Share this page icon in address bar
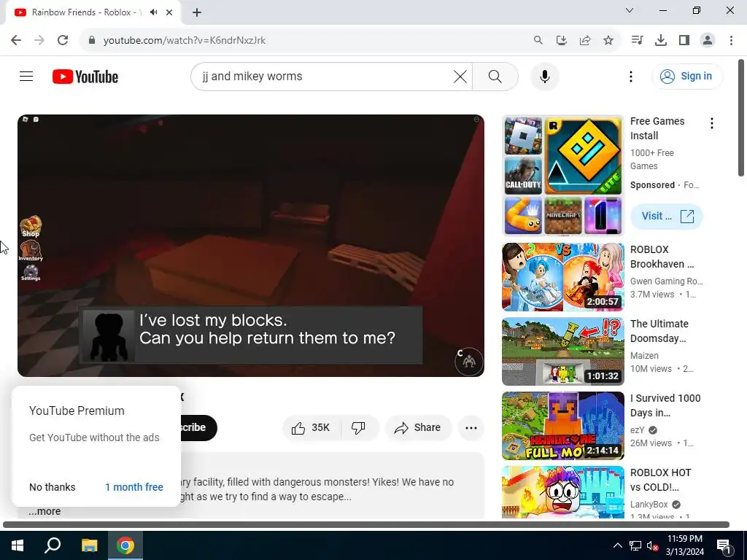747x560 pixels. point(584,40)
